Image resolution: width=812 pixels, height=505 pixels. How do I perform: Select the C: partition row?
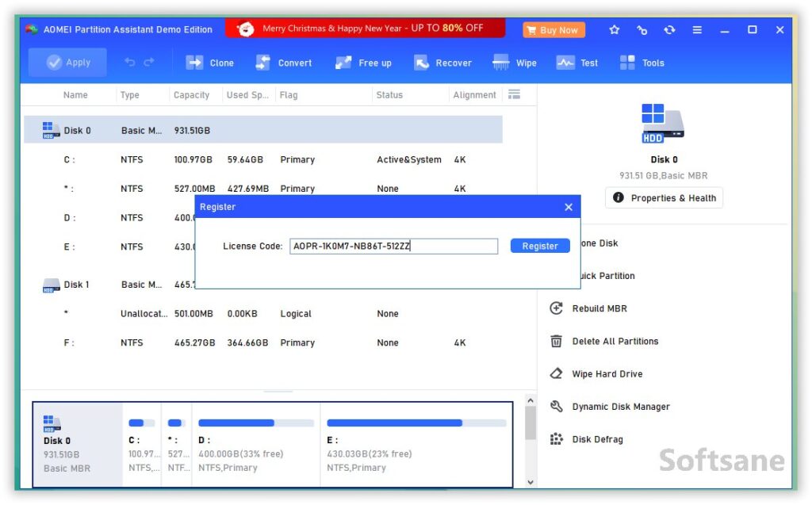click(x=263, y=159)
